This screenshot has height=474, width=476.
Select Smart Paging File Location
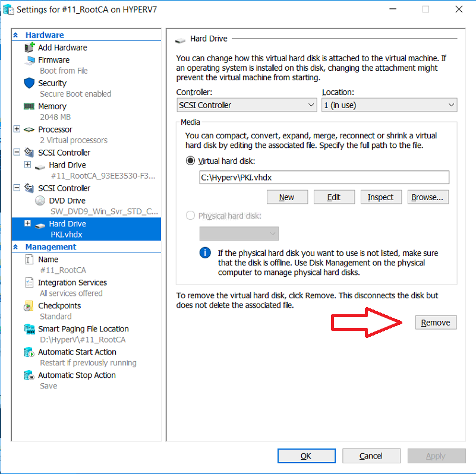coord(83,329)
